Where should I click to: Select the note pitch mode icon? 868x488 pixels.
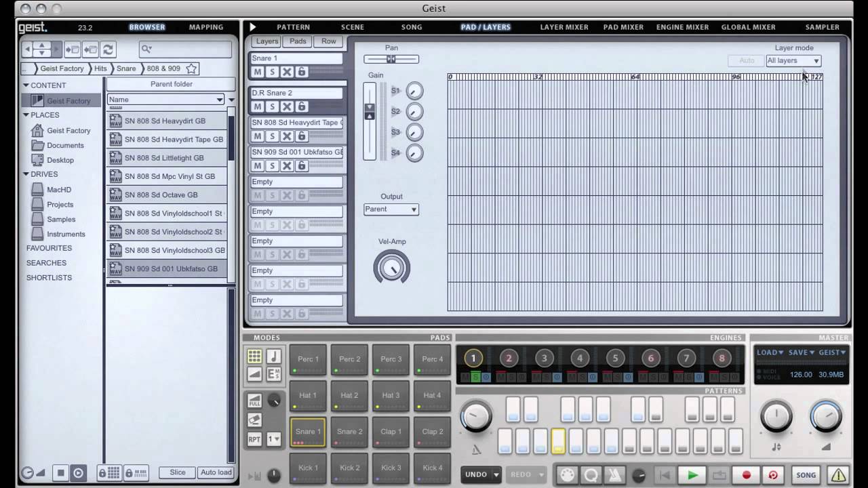pos(273,357)
